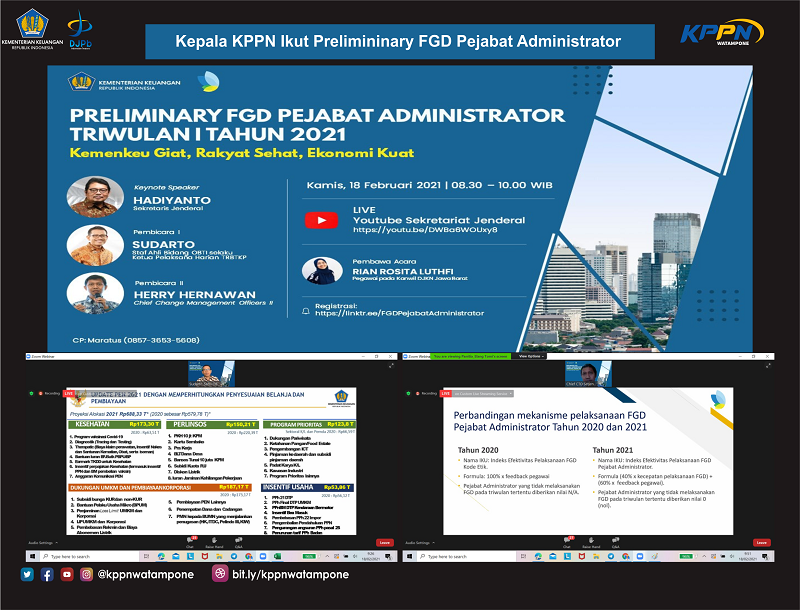
Task: Open Telegram from the right taskbar
Action: coord(611,556)
